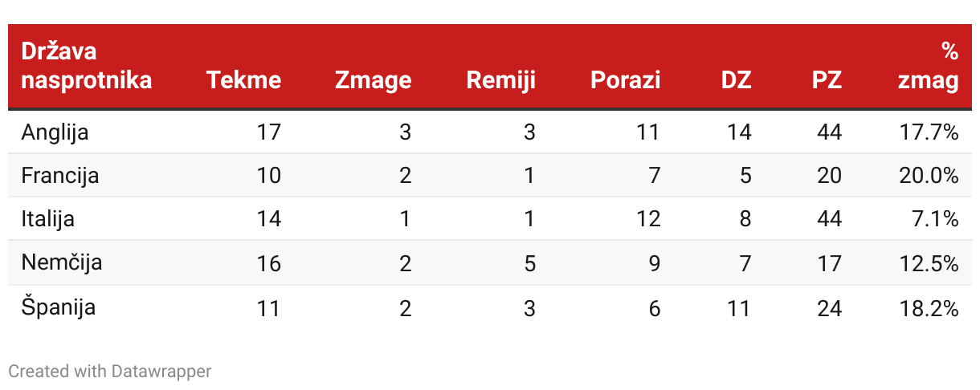Click the 'Tekme' column header
The width and height of the screenshot is (980, 390).
[x=243, y=80]
